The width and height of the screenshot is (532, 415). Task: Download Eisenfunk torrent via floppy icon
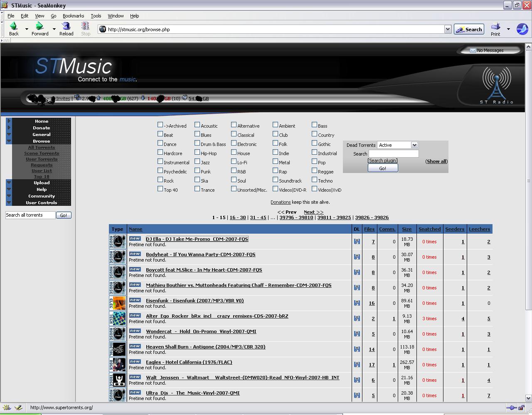coord(357,303)
